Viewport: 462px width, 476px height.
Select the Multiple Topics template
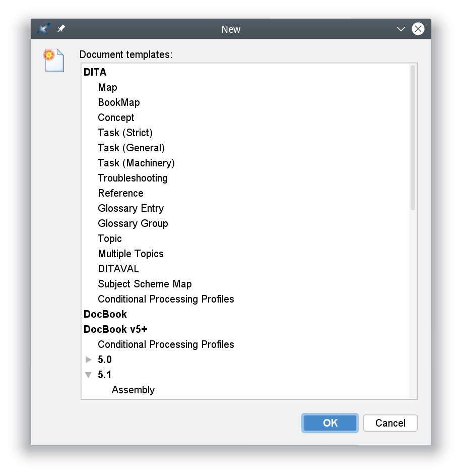130,254
